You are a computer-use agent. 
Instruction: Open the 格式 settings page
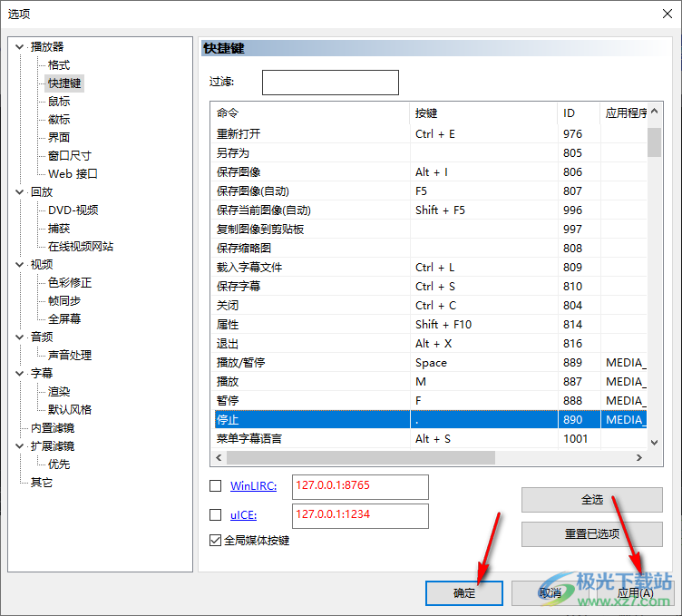point(59,65)
